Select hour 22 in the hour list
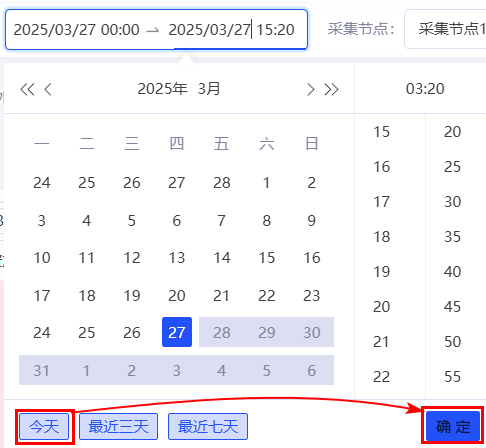Screen dimensions: 486x448 (x=382, y=377)
